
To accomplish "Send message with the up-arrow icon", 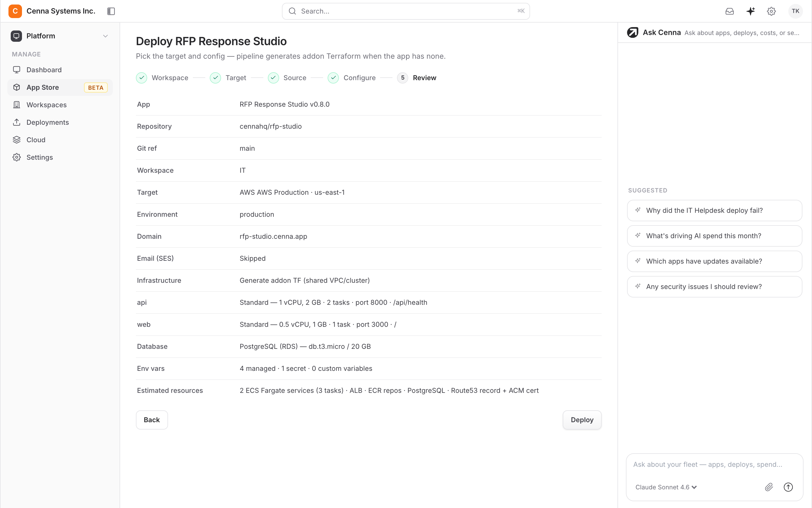I will tap(788, 487).
